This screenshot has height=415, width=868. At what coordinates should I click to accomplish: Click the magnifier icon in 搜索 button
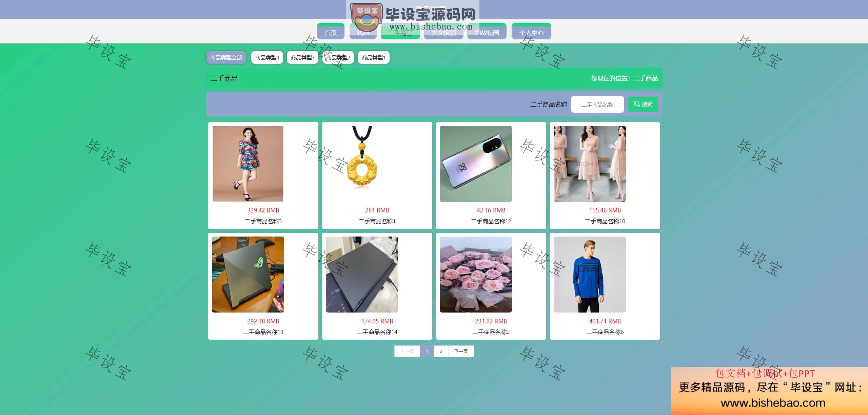pyautogui.click(x=637, y=104)
